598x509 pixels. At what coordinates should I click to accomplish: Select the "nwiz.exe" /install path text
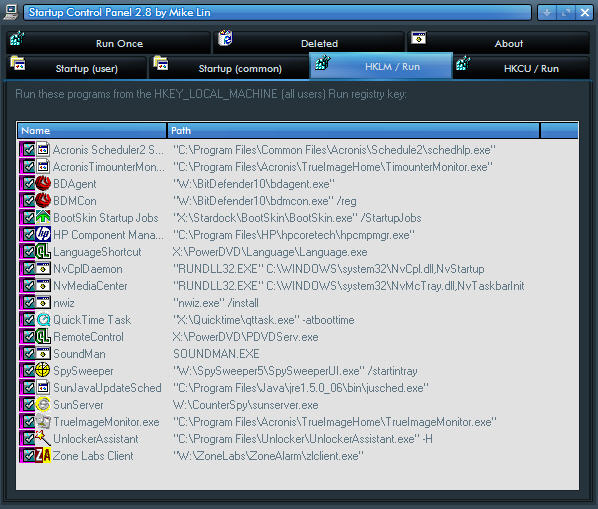coord(216,303)
